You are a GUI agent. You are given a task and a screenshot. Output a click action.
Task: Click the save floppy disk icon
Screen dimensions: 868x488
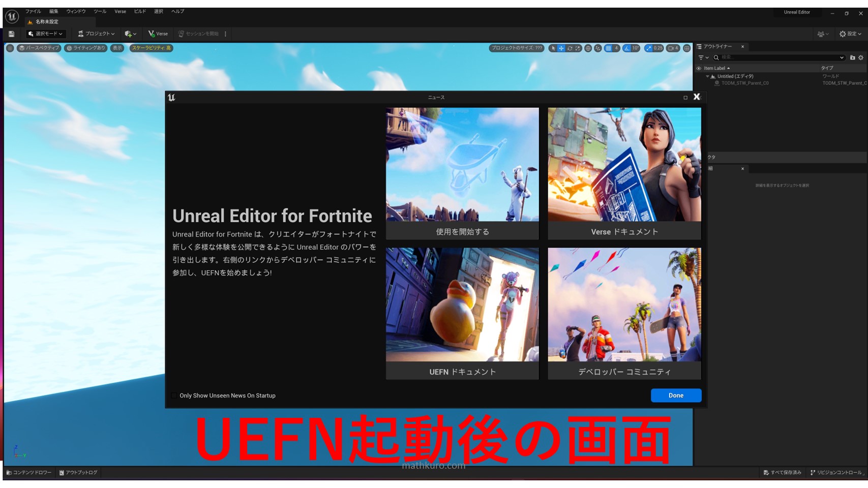point(11,34)
